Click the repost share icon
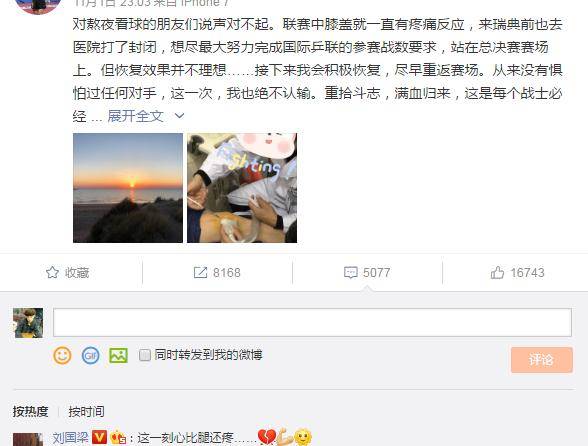Screen dimensions: 588x446 click(x=200, y=272)
